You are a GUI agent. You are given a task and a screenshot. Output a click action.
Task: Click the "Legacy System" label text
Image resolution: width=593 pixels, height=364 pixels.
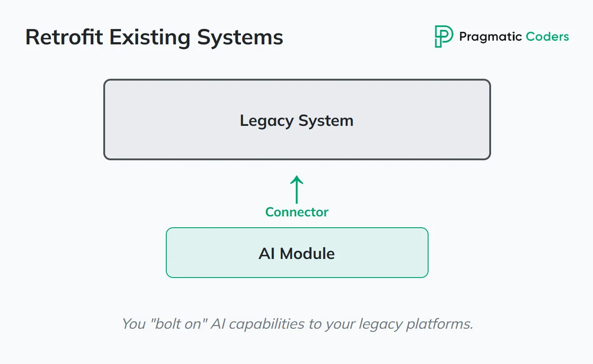[x=297, y=120]
